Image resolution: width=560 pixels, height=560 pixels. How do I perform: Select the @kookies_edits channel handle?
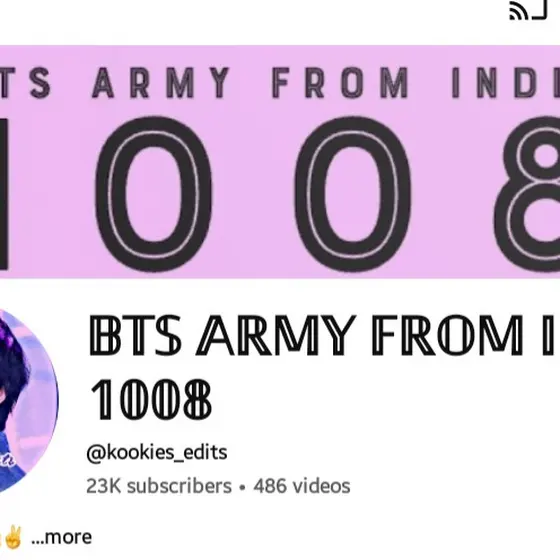point(157,452)
